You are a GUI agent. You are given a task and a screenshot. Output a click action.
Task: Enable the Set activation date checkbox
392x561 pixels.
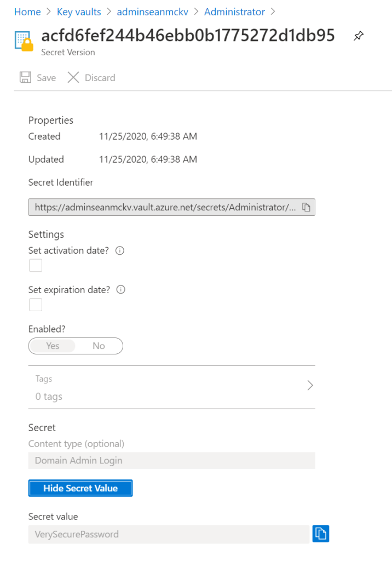tap(36, 266)
